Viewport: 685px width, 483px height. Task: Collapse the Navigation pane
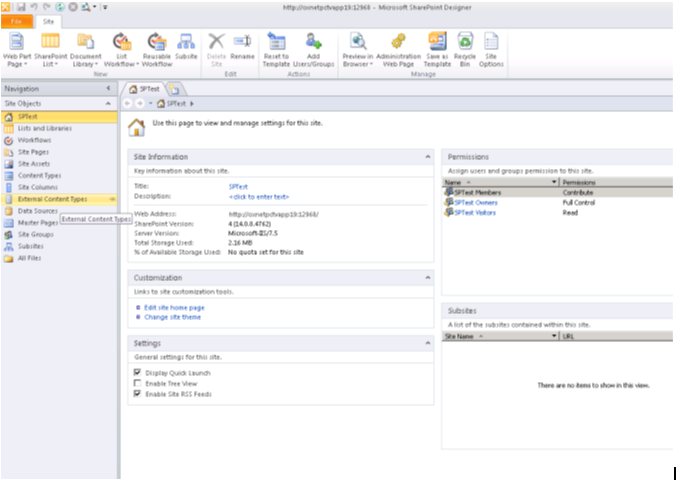click(x=108, y=89)
